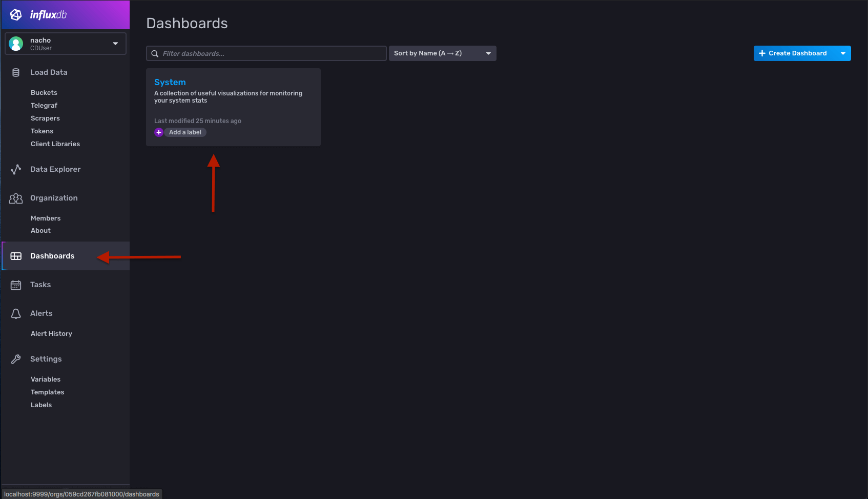This screenshot has height=499, width=868.
Task: Click the Add a label button
Action: pyautogui.click(x=185, y=132)
